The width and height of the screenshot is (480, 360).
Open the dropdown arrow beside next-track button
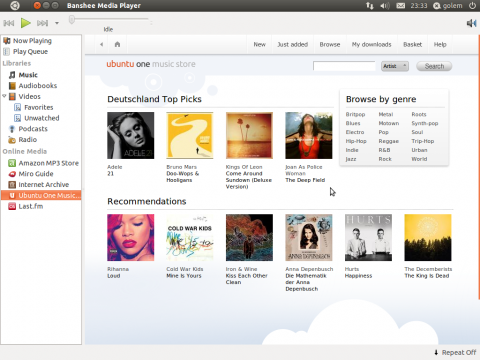[57, 23]
